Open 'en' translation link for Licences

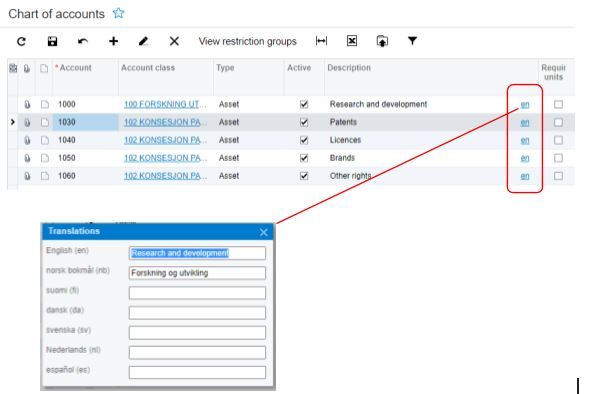tap(525, 140)
